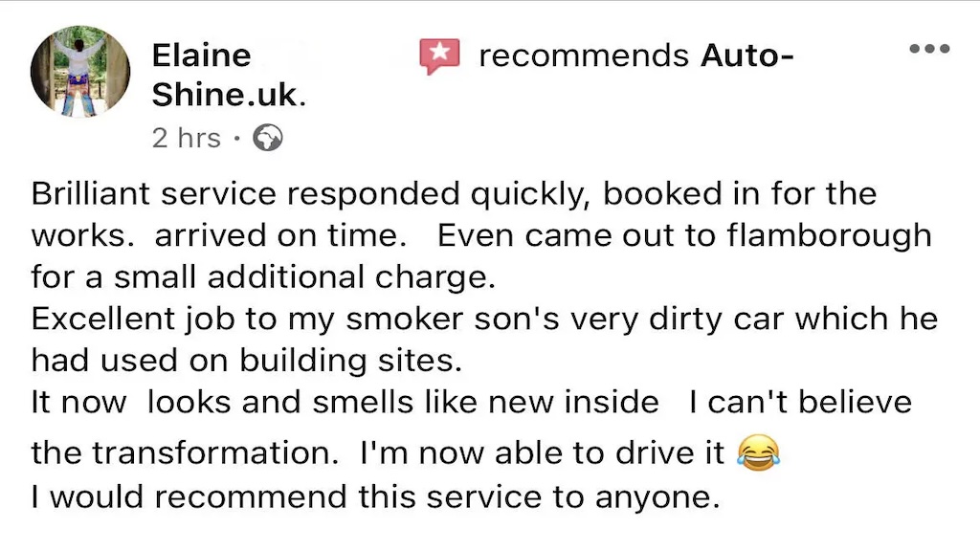The image size is (980, 551).
Task: Click the phrase I can't believe
Action: pos(800,402)
